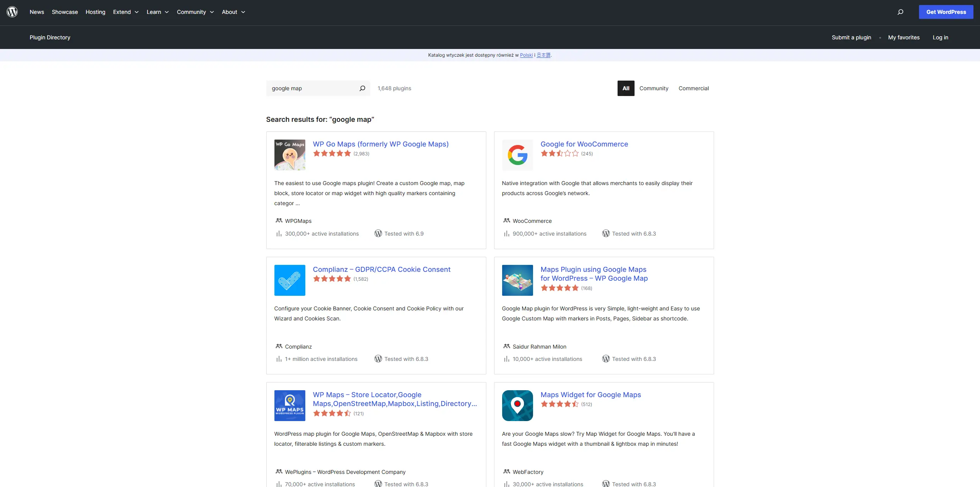Filter results by Community plugins
Screen dimensions: 980x487
coord(653,88)
